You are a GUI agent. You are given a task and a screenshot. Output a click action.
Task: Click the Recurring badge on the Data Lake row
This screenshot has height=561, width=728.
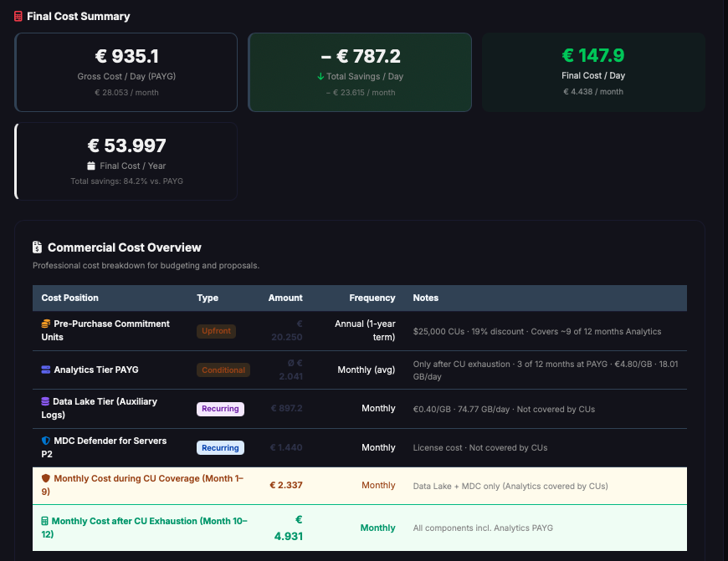pyautogui.click(x=219, y=409)
